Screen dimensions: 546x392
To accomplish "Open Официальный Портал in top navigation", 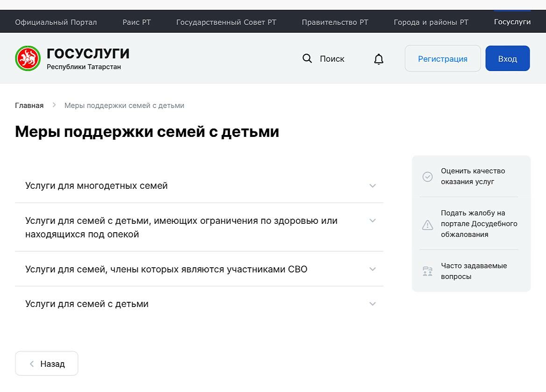I will [56, 22].
